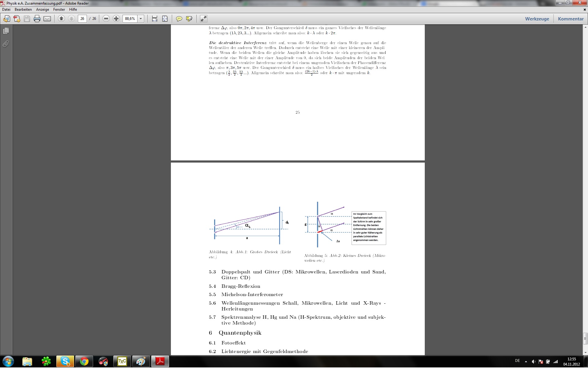Expand the page thumbnails side panel

tap(6, 31)
